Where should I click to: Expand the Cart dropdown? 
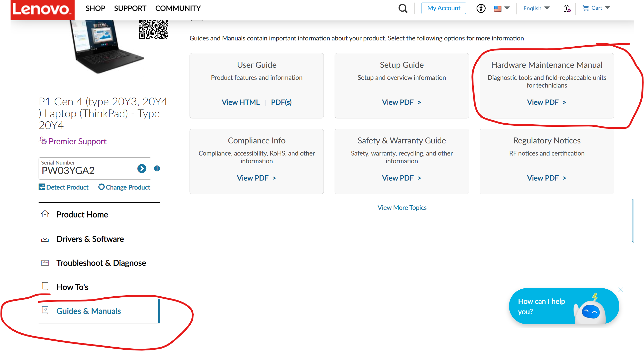596,8
